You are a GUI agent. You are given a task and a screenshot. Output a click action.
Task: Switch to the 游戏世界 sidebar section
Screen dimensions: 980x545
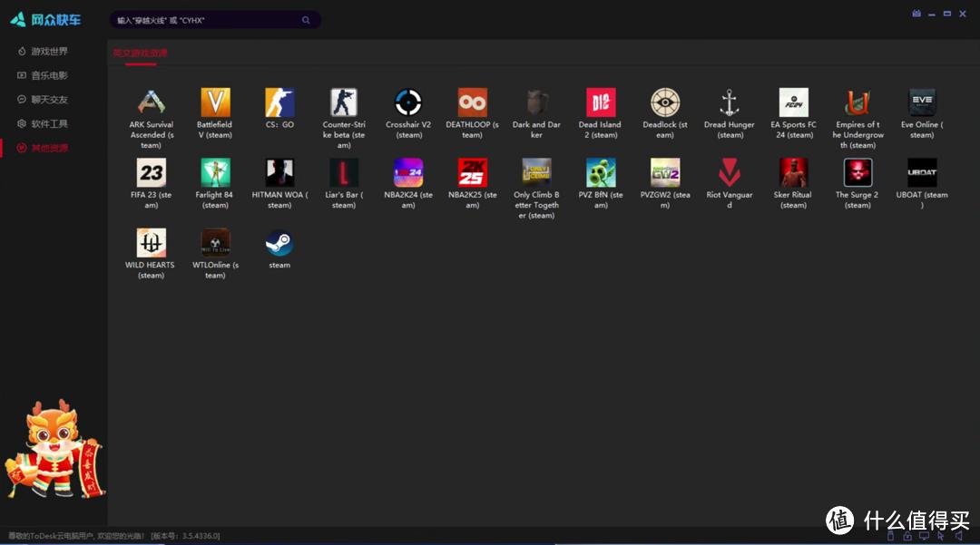(x=49, y=52)
